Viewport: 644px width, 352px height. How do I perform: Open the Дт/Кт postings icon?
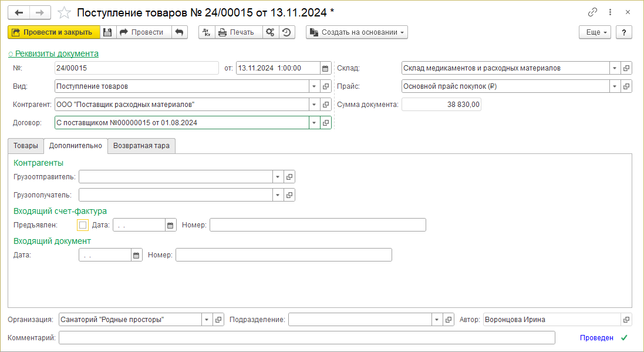tap(207, 32)
